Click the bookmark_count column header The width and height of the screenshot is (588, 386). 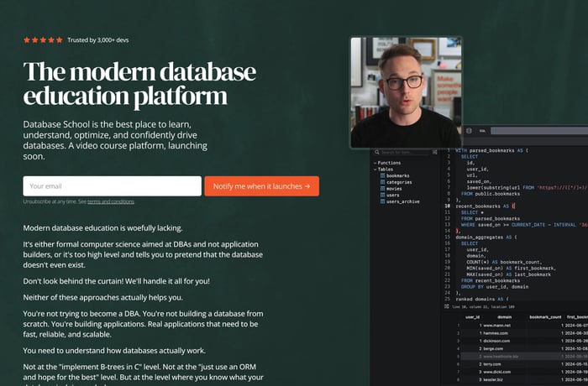tap(545, 317)
